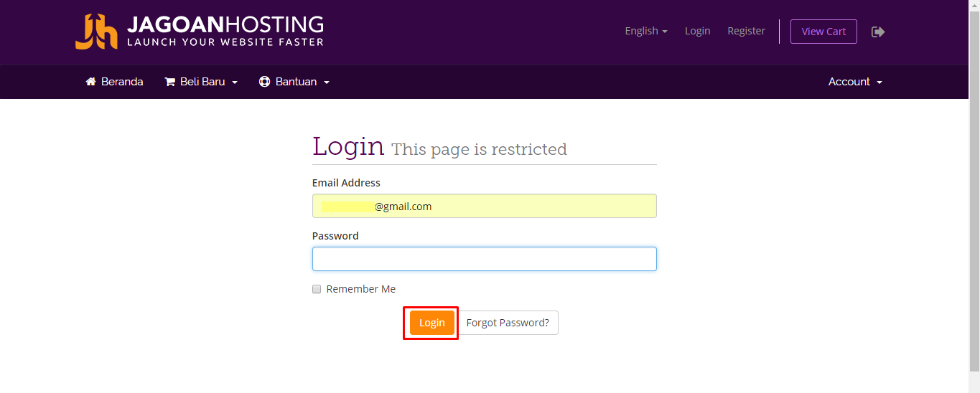The height and width of the screenshot is (393, 980).
Task: Focus the Password input field
Action: coord(485,259)
